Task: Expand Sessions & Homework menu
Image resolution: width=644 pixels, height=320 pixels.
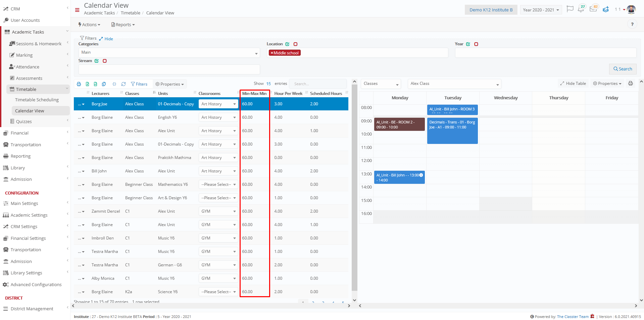Action: pyautogui.click(x=38, y=44)
